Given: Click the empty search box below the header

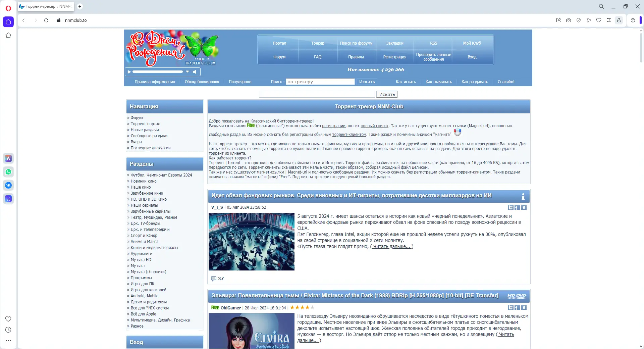Looking at the screenshot, I should [x=317, y=94].
